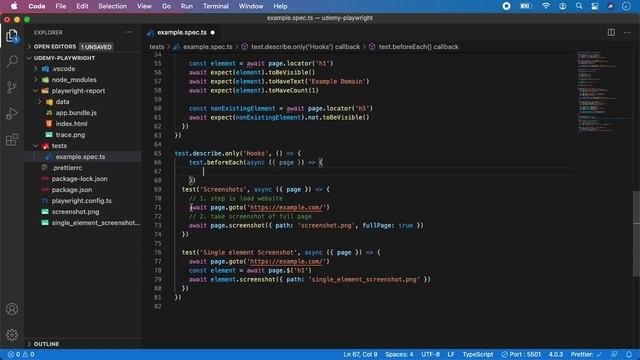The image size is (640, 360).
Task: Click LF end-of-line selector
Action: tap(451, 354)
